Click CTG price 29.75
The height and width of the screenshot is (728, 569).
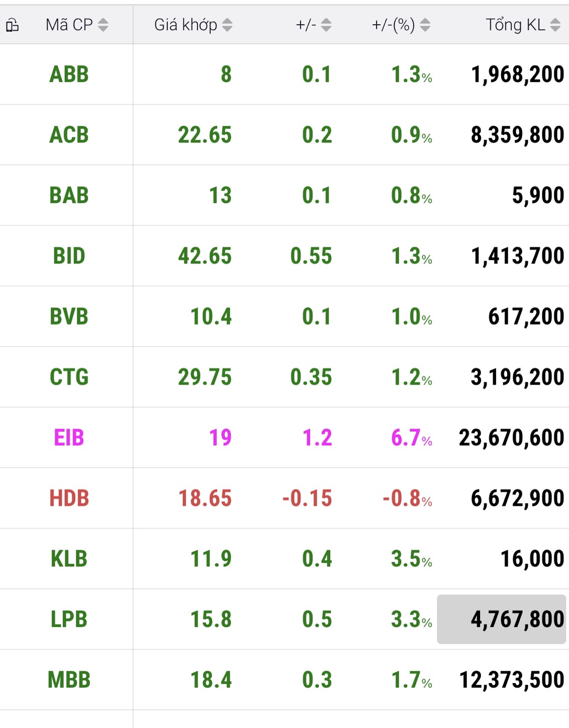click(x=205, y=377)
